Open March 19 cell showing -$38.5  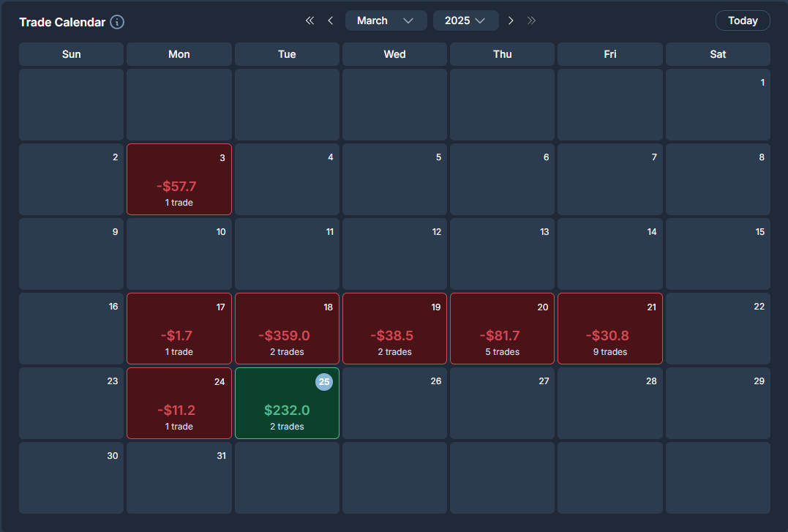click(394, 329)
